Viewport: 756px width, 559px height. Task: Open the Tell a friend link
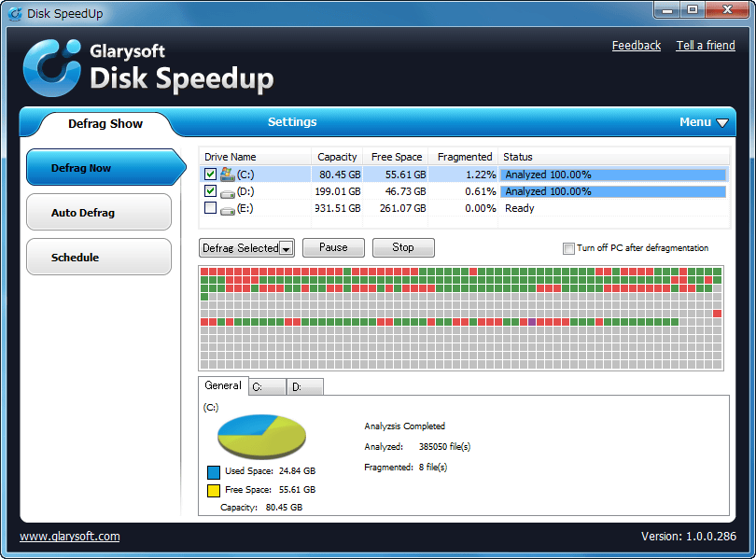(706, 46)
